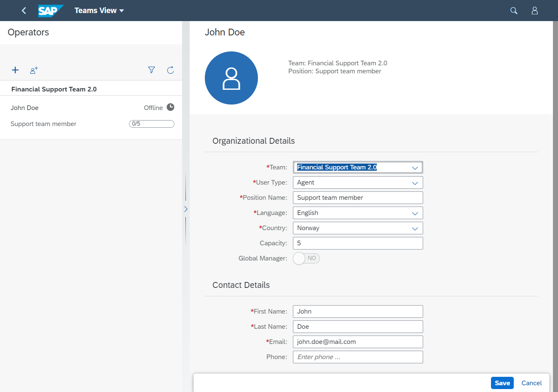Open the Teams View dropdown menu

coord(99,11)
